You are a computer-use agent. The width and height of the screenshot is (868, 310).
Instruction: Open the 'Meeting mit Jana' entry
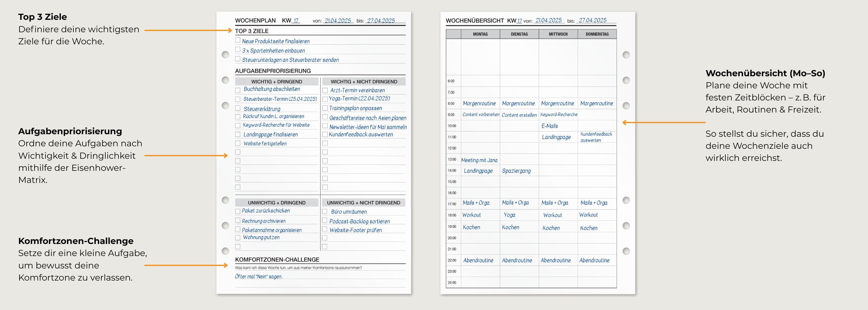click(479, 160)
